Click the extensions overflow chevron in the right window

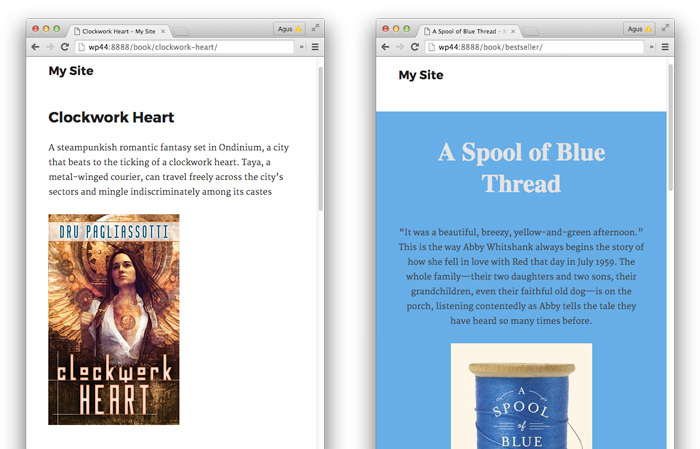tap(652, 47)
